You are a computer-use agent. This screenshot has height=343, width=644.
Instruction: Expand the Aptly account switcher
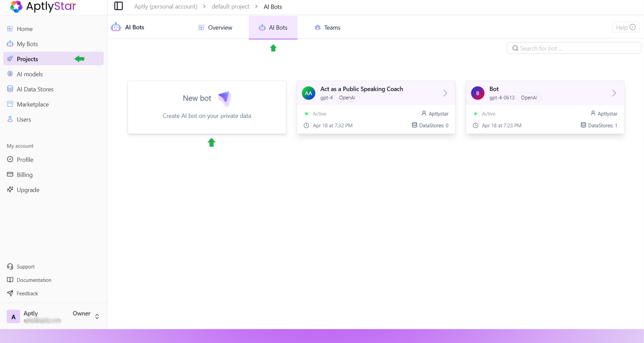pyautogui.click(x=97, y=317)
